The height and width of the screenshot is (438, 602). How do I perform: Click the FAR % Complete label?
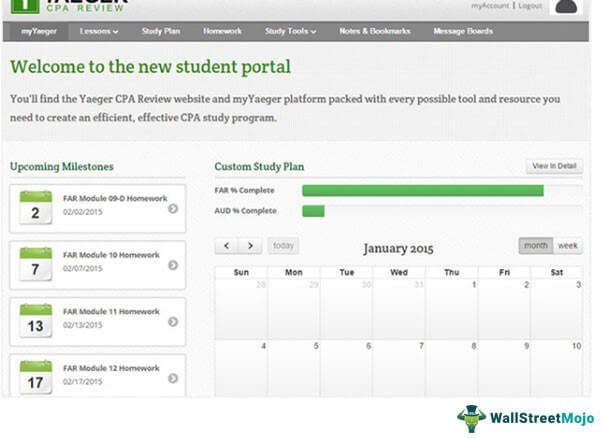point(245,190)
